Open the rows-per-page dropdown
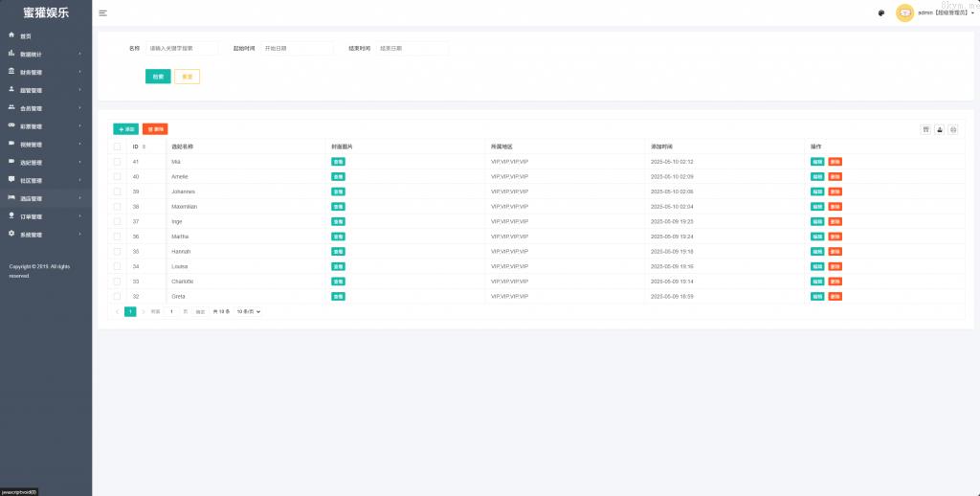Viewport: 980px width, 496px height. coord(248,311)
